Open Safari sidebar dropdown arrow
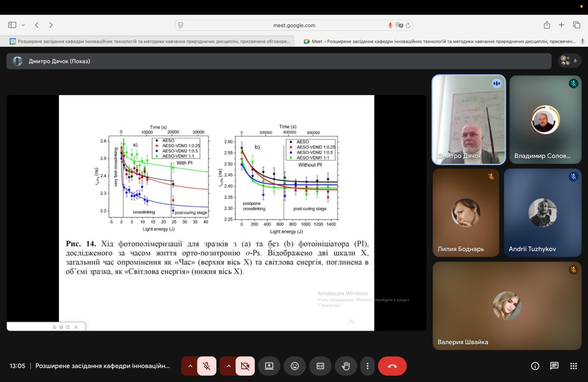The height and width of the screenshot is (382, 588). [23, 25]
